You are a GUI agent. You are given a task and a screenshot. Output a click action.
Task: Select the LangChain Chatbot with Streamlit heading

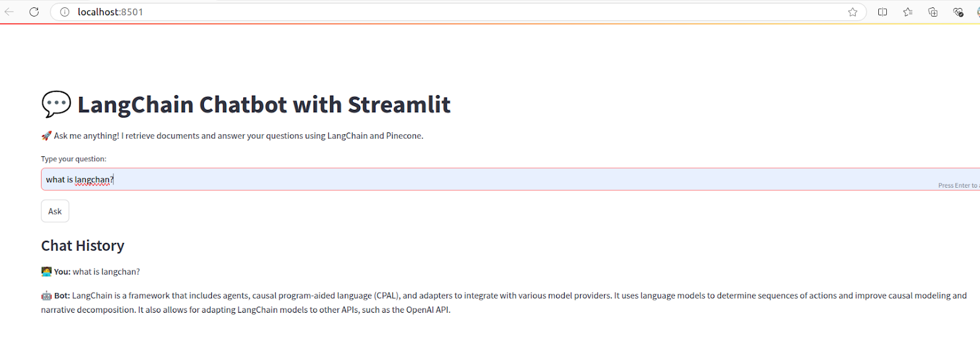246,104
